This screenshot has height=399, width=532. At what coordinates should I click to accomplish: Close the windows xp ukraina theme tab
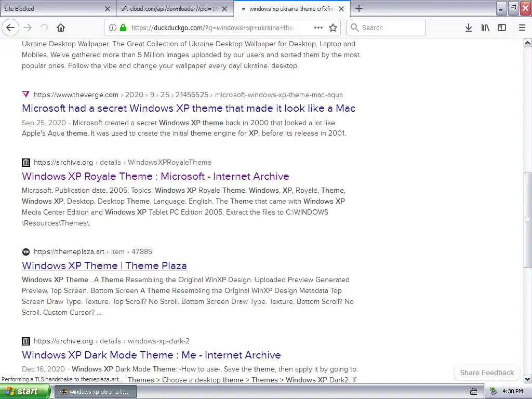[x=341, y=9]
